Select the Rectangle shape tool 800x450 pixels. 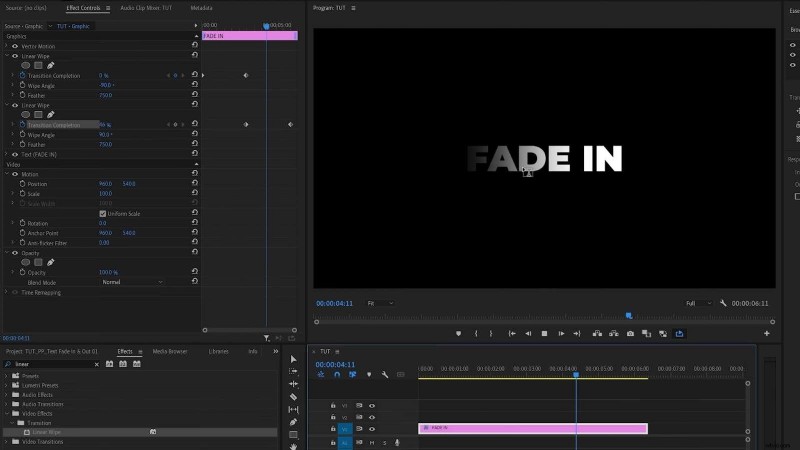coord(293,435)
